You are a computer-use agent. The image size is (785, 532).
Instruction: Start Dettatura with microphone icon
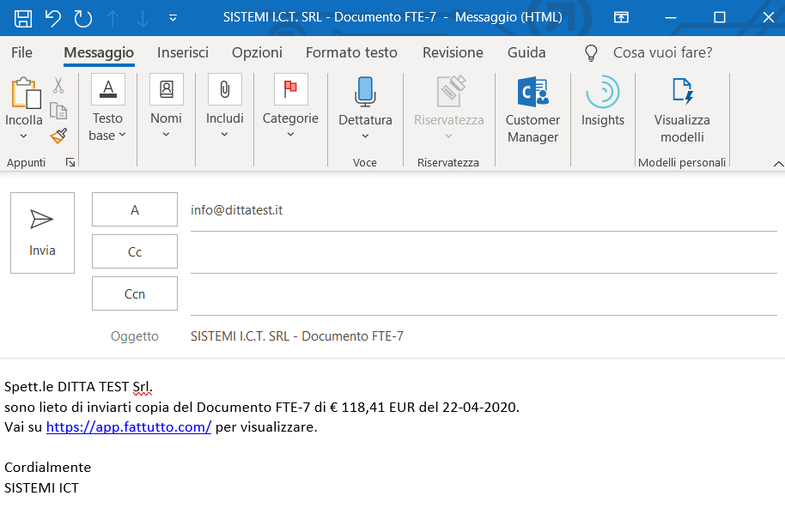pos(365,92)
